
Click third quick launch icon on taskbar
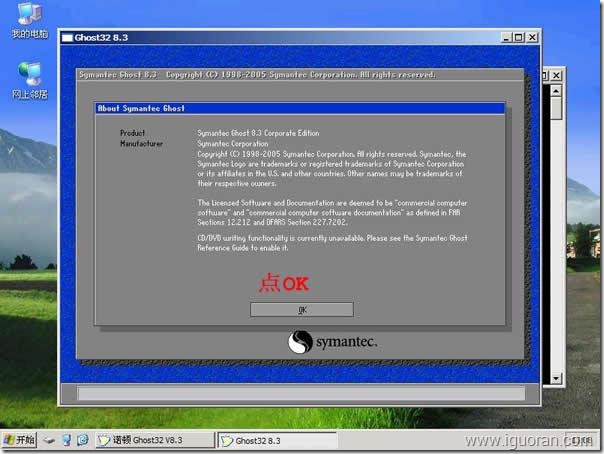(82, 440)
